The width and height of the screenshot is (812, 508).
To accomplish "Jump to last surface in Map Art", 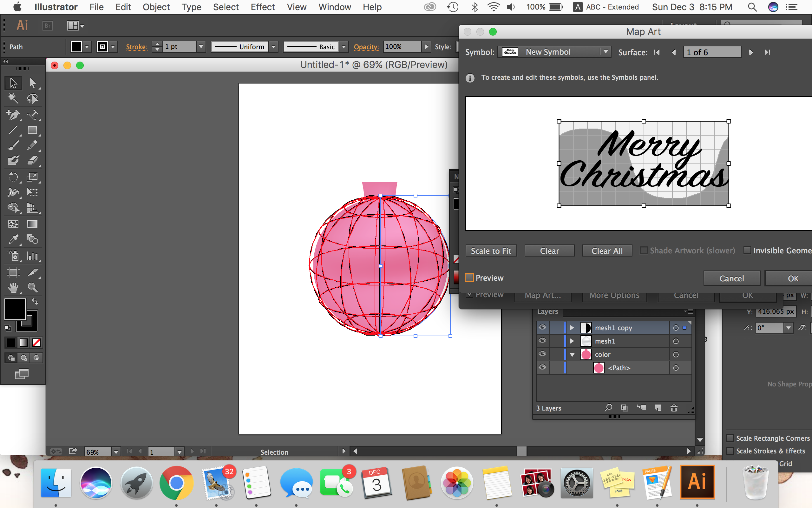I will tap(767, 52).
